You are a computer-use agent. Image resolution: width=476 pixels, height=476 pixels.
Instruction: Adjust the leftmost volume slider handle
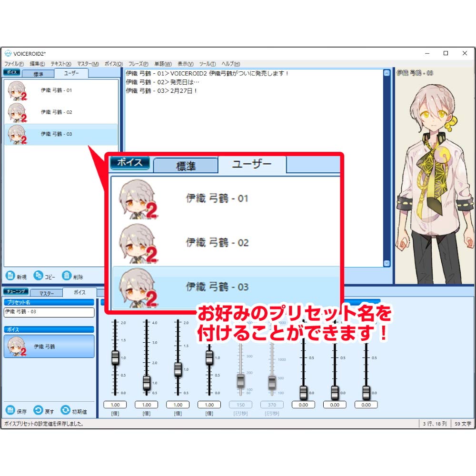click(115, 357)
